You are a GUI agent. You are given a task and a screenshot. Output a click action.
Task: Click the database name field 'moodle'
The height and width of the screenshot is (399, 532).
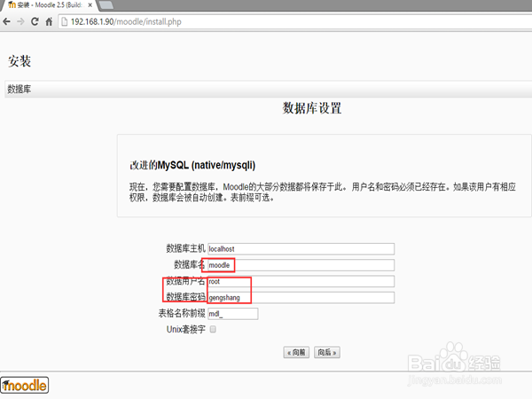(301, 265)
